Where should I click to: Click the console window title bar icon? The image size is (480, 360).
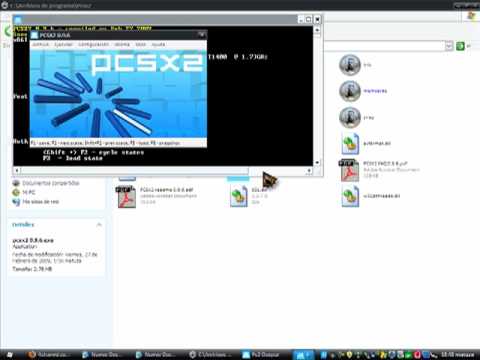pos(18,20)
